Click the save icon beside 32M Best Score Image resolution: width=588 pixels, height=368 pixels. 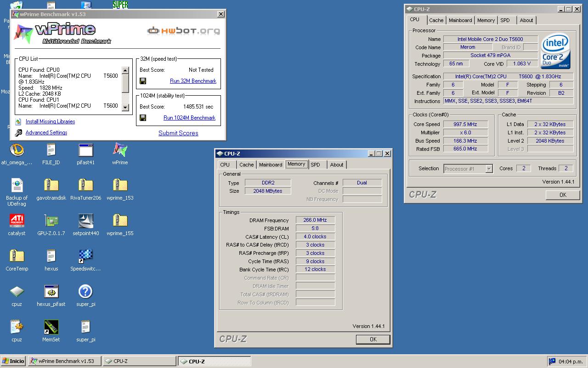coord(143,81)
